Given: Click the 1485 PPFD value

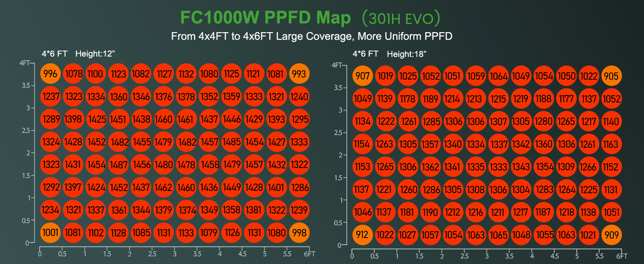Looking at the screenshot, I should [231, 142].
